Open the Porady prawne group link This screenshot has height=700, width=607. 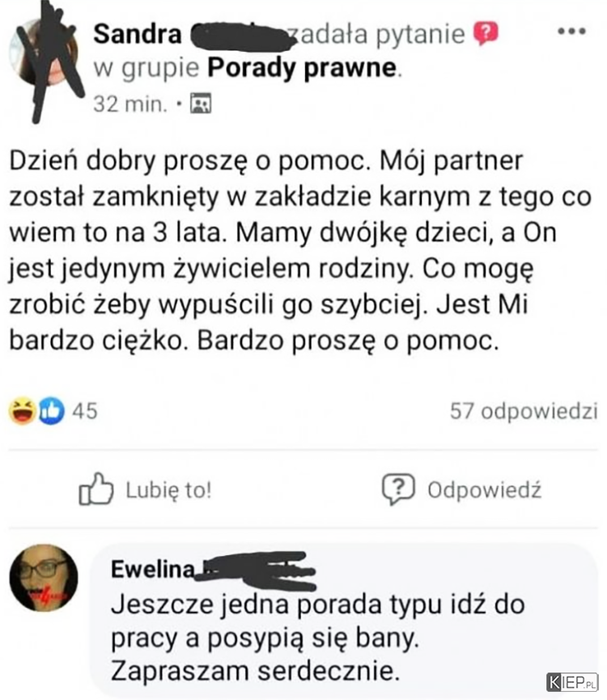click(302, 68)
